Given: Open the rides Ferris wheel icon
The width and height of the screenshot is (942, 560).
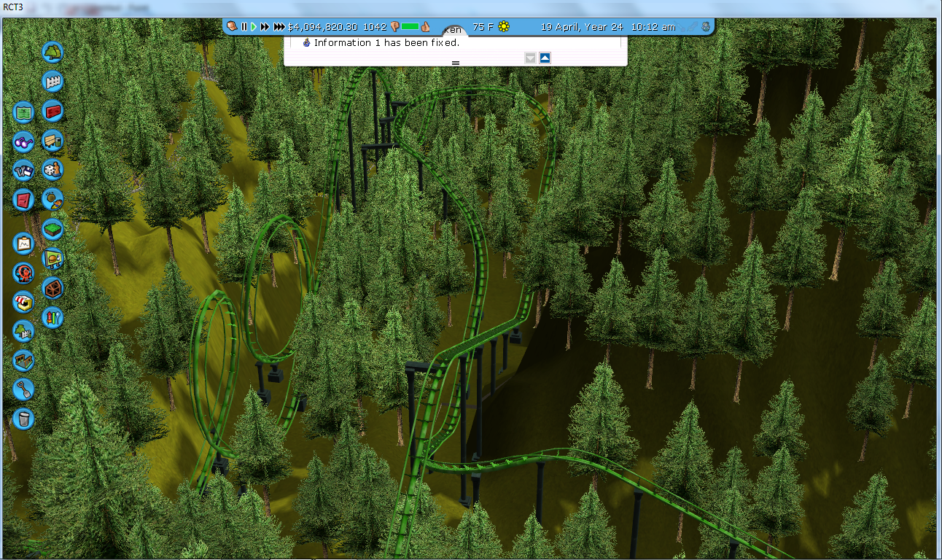Looking at the screenshot, I should click(x=23, y=273).
